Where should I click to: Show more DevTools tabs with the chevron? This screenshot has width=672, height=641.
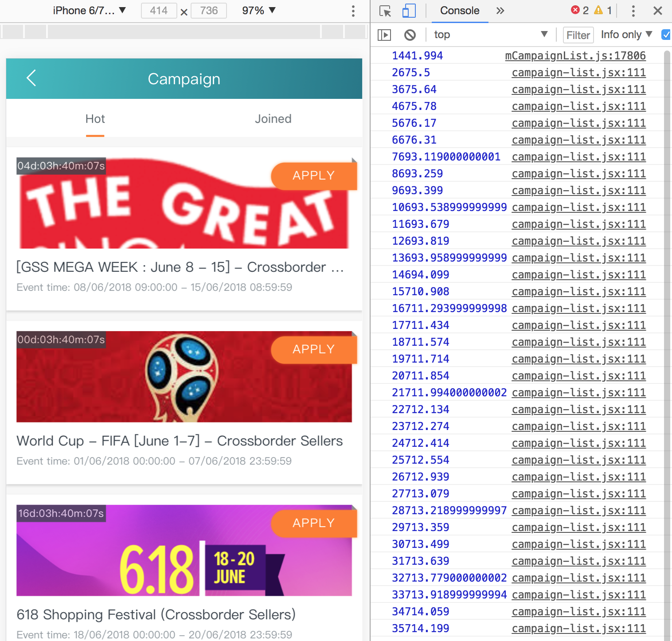click(500, 11)
